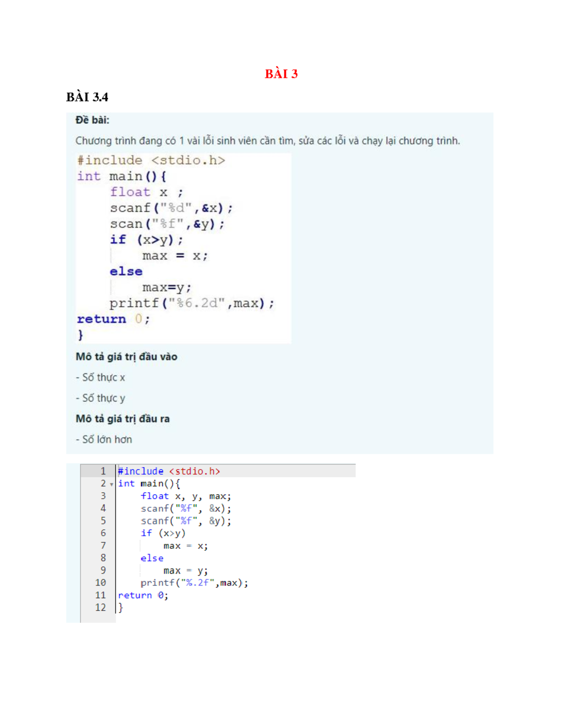Screen dimensions: 563x728
Task: Select the float x, y, max; declaration
Action: [186, 496]
